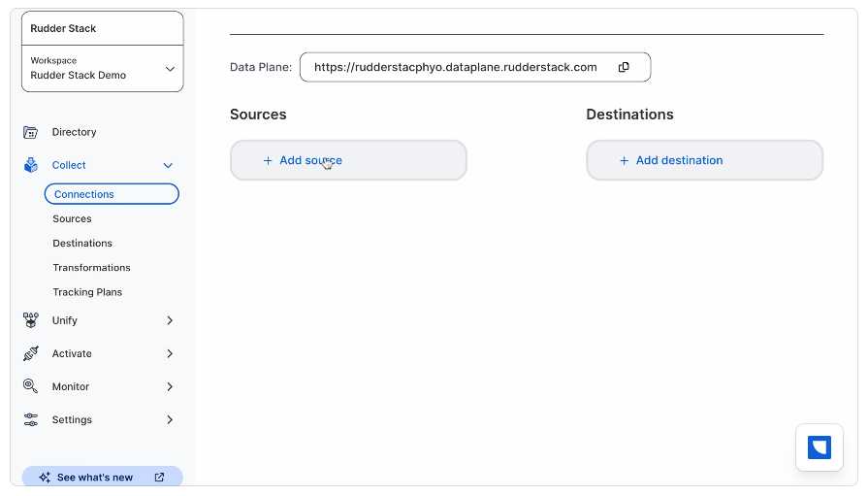Click the Sources heading text
Image resolution: width=868 pixels, height=496 pixels.
point(259,115)
